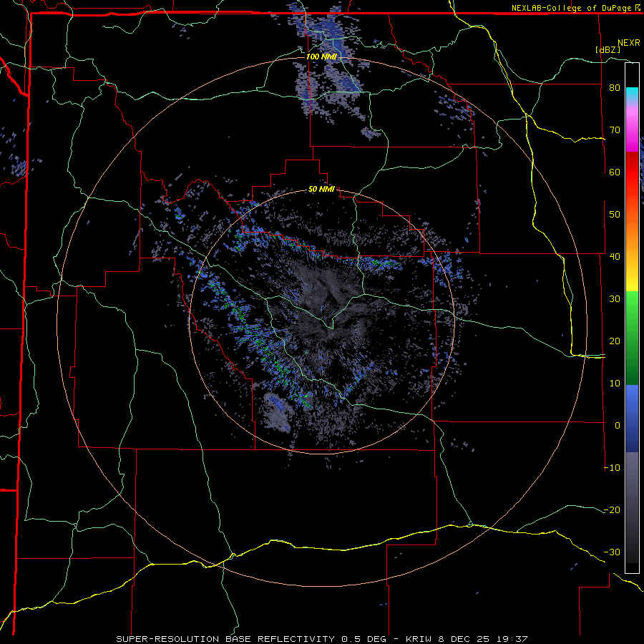This screenshot has height=644, width=644.
Task: Click the 80 value on the dBZ scale
Action: [615, 88]
